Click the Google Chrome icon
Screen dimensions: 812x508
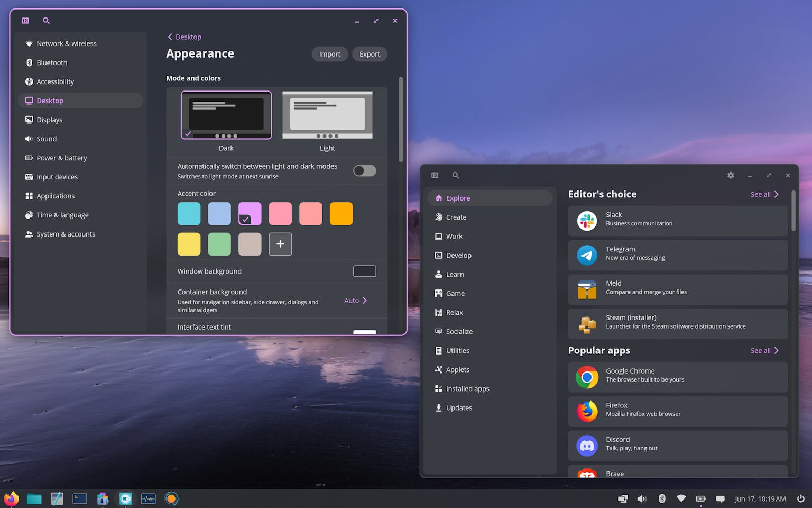pos(587,377)
